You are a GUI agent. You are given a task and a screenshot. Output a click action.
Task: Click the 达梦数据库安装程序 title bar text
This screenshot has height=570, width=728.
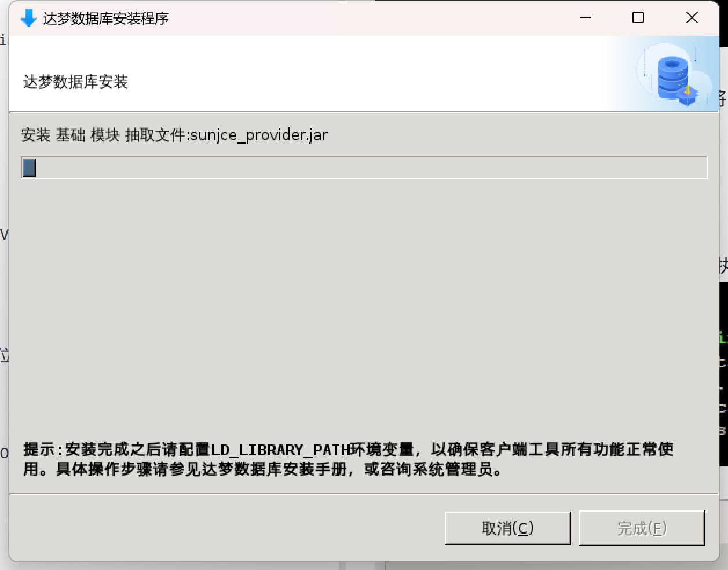[106, 19]
